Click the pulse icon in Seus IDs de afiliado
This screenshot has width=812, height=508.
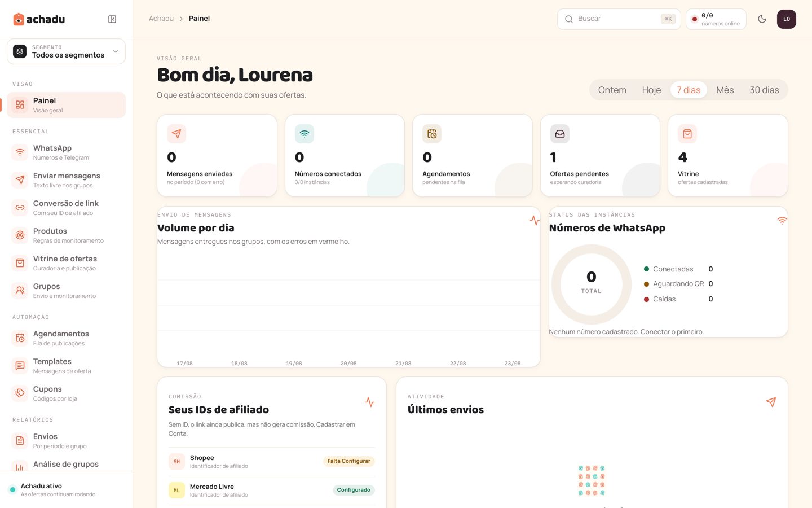coord(370,402)
